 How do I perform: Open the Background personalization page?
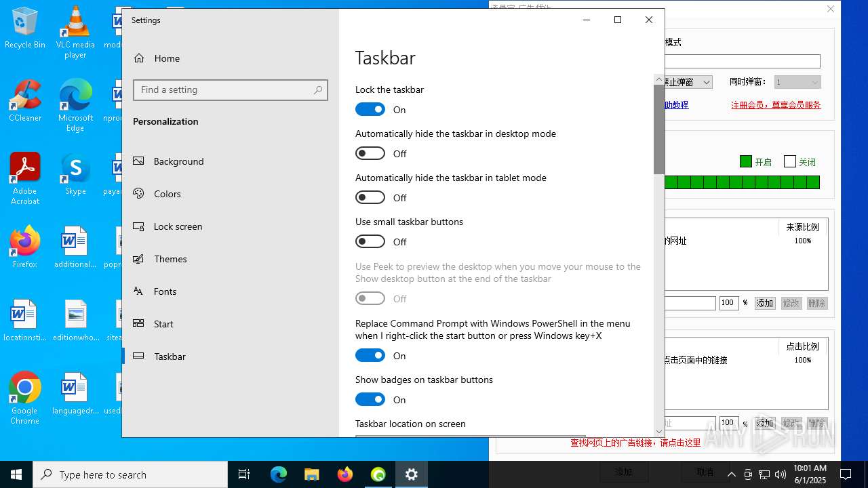click(x=231, y=161)
